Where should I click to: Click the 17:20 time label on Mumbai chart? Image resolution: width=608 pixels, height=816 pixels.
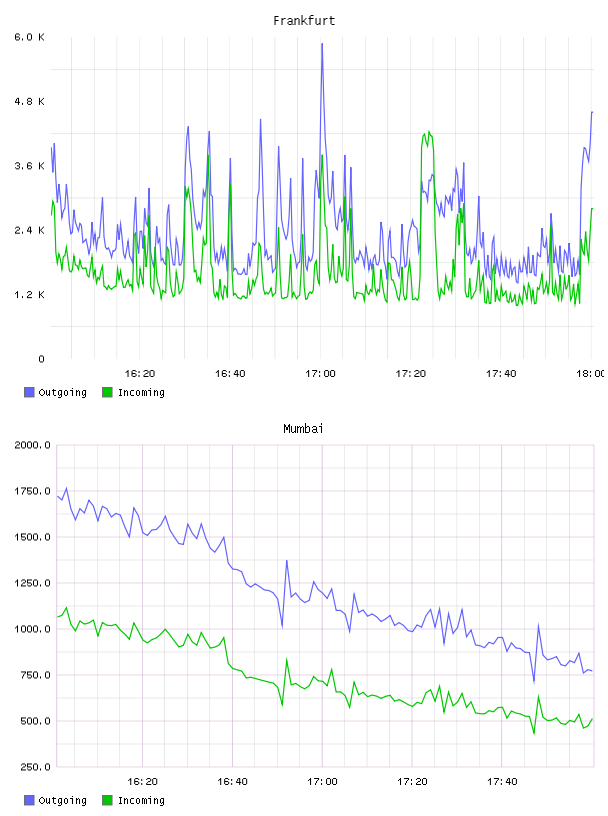click(412, 782)
